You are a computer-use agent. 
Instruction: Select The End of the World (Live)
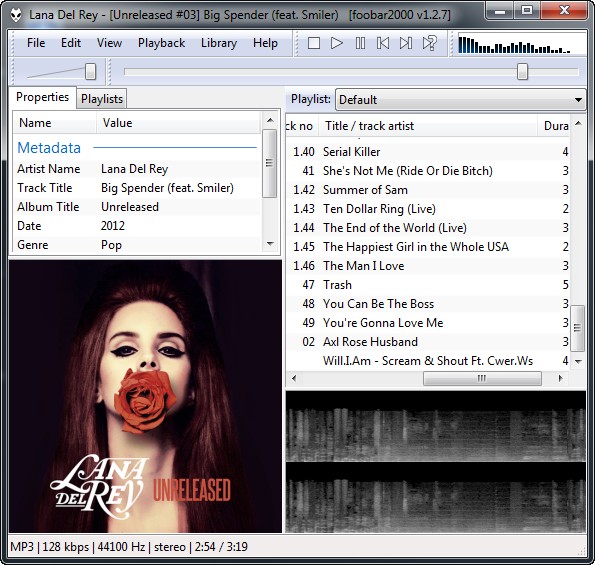tap(428, 228)
